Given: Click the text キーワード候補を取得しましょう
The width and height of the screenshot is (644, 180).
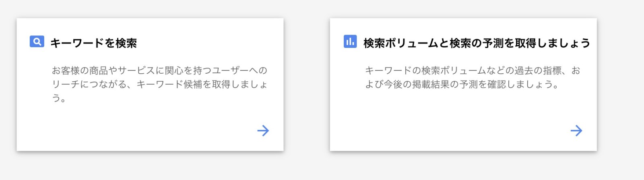Looking at the screenshot, I should [201, 85].
